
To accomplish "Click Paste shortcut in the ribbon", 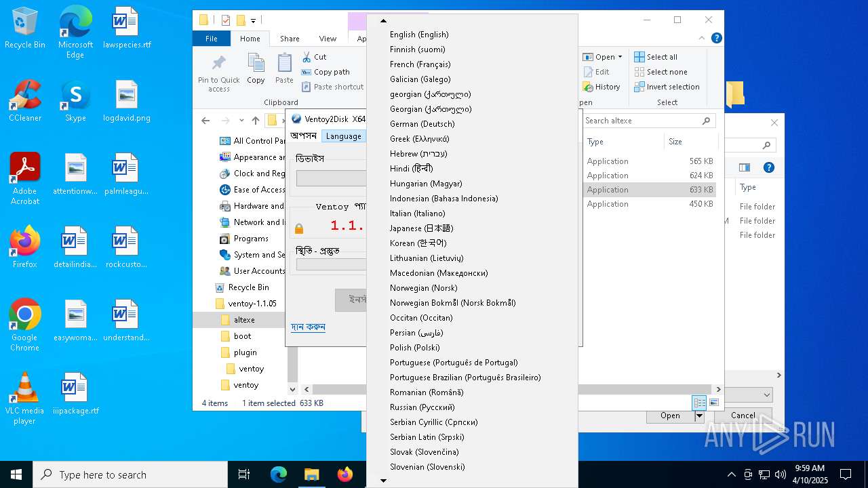I will pos(332,87).
